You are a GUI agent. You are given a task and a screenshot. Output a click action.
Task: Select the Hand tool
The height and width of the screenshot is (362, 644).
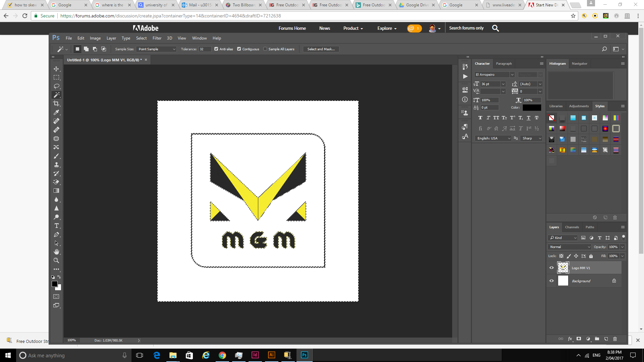pos(56,252)
